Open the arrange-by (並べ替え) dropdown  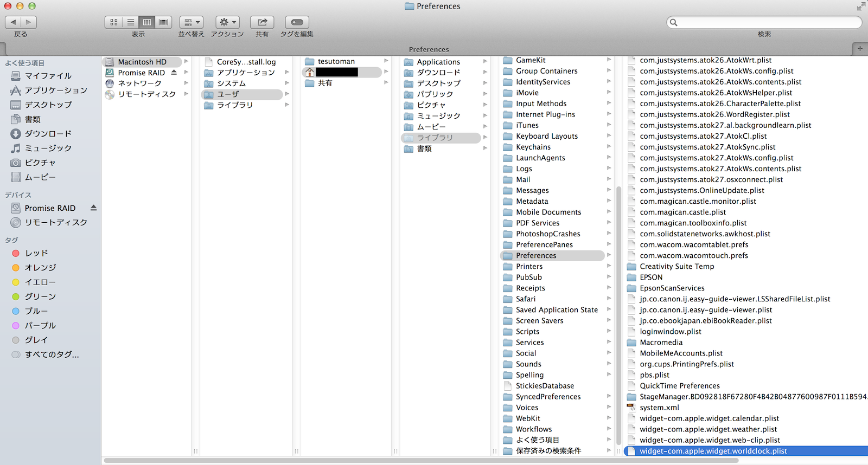(x=192, y=22)
